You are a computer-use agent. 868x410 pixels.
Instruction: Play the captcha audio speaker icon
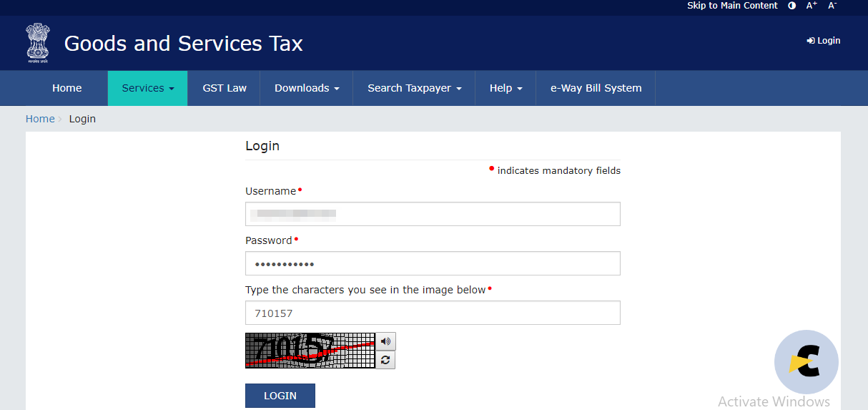point(385,341)
